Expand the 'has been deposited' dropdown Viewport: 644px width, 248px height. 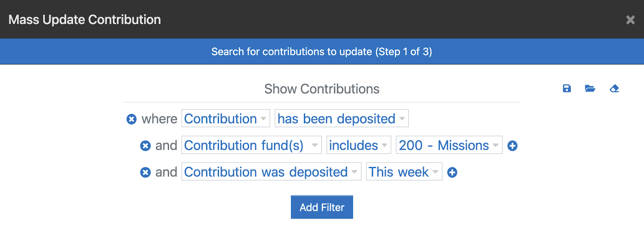[x=342, y=119]
